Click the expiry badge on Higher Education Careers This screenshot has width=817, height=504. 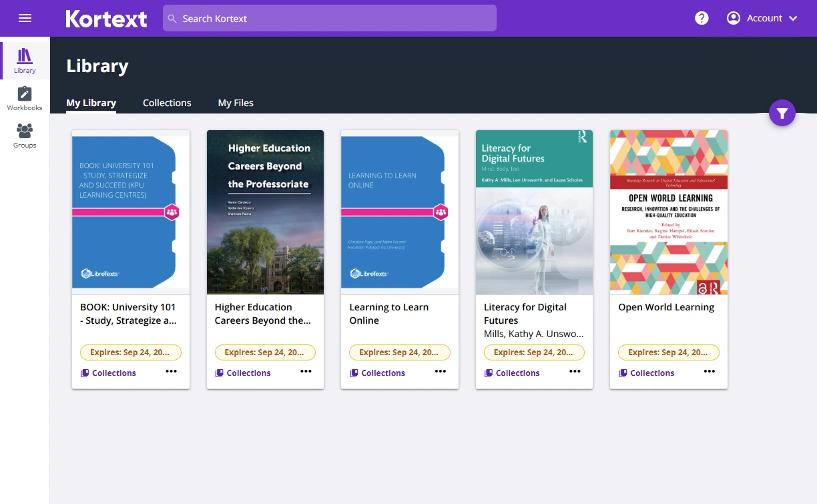pos(265,352)
